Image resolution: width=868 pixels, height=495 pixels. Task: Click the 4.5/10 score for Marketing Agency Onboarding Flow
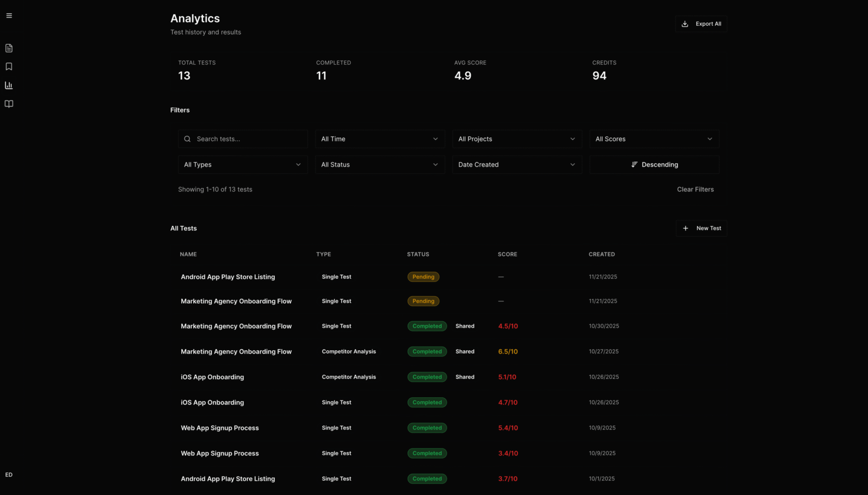pyautogui.click(x=508, y=326)
